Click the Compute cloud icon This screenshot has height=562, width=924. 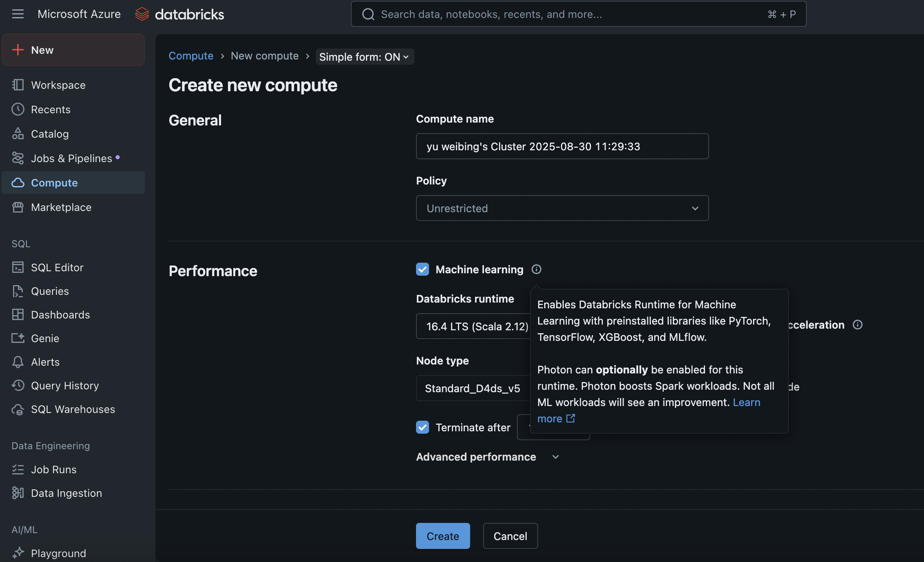[x=18, y=182]
